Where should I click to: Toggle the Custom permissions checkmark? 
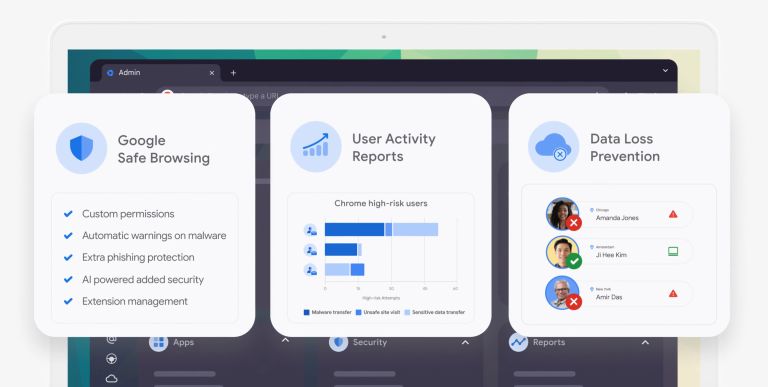tap(68, 214)
